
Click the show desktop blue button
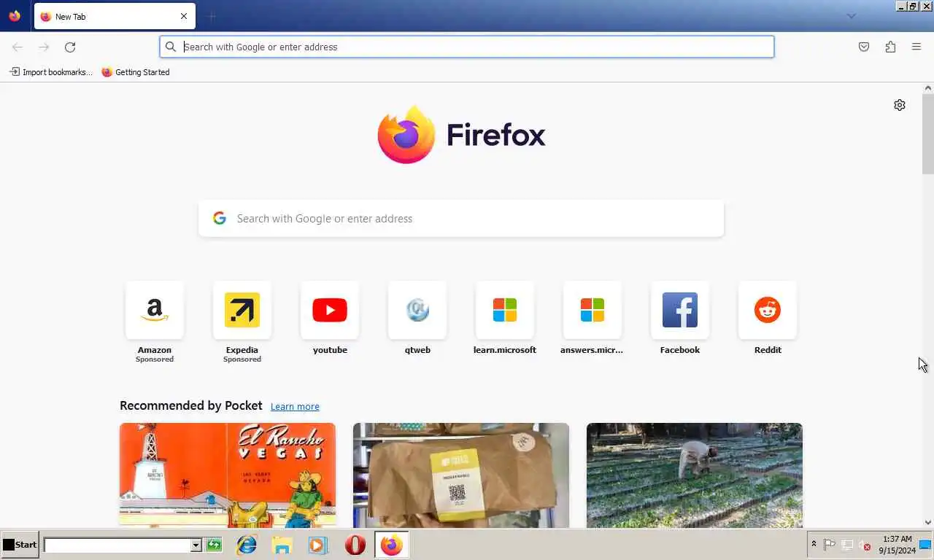(x=925, y=545)
